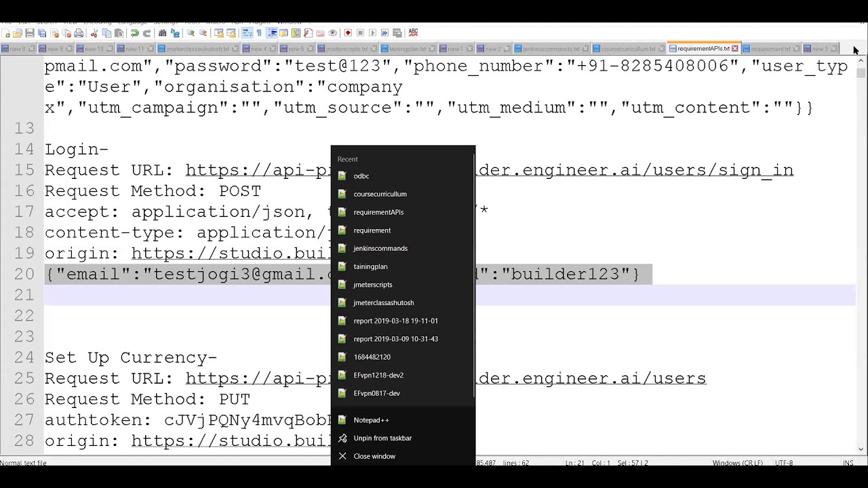Viewport: 868px width, 488px height.
Task: Redo the edit with the Redo arrow icon
Action: coord(146,33)
